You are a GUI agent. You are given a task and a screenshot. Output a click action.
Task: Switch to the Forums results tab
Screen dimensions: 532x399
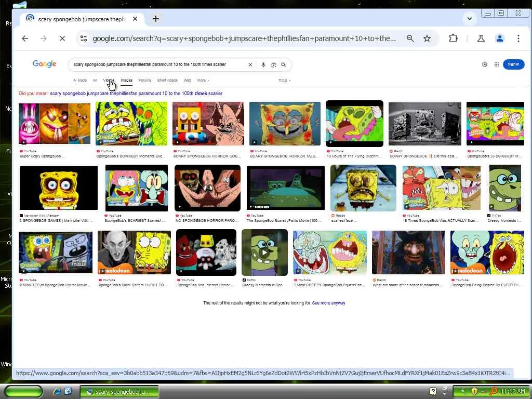[x=145, y=81]
